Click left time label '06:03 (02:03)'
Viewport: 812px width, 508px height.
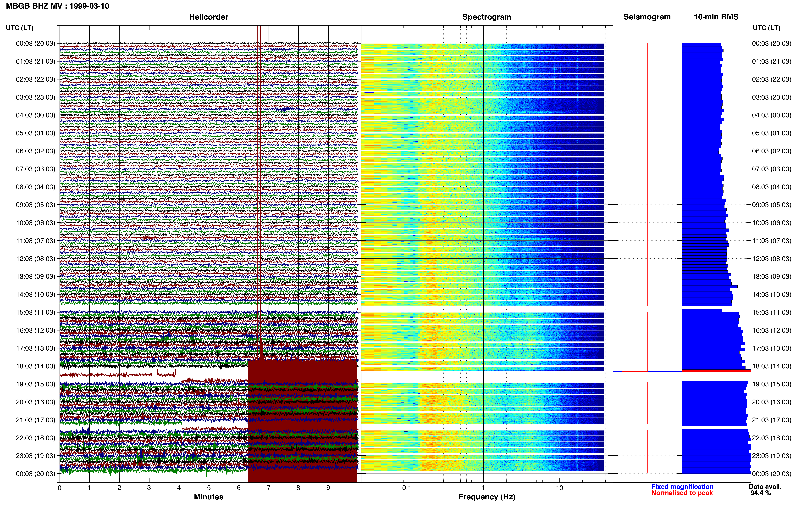point(36,151)
